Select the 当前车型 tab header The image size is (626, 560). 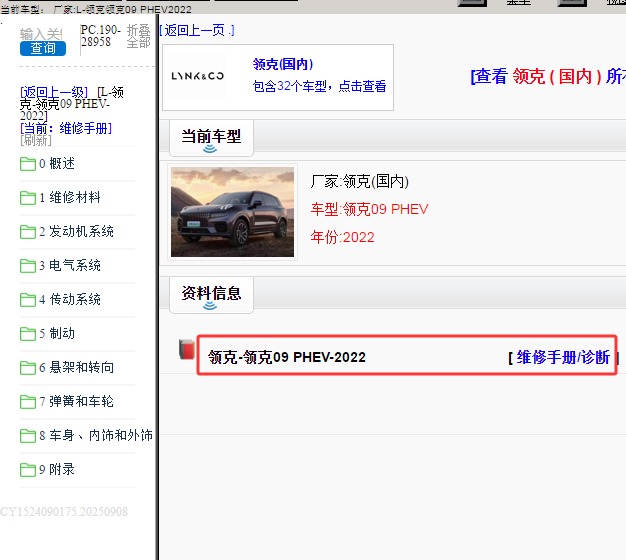pos(211,138)
